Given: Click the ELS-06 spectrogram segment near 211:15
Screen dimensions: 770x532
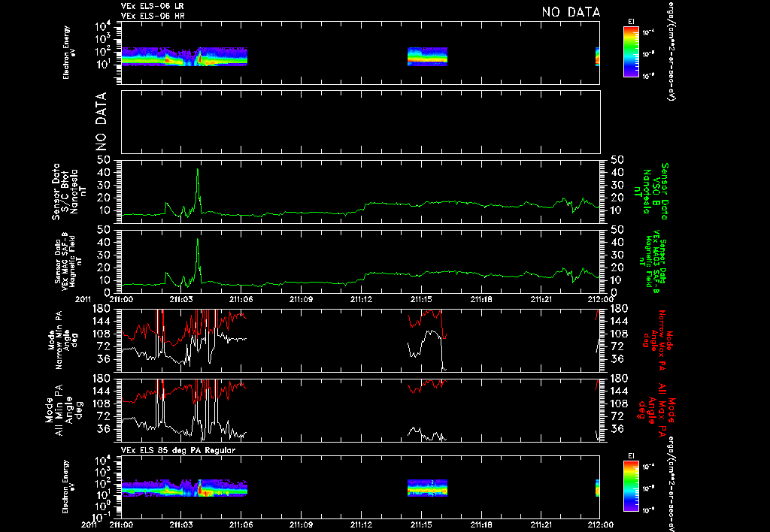Looking at the screenshot, I should (427, 56).
